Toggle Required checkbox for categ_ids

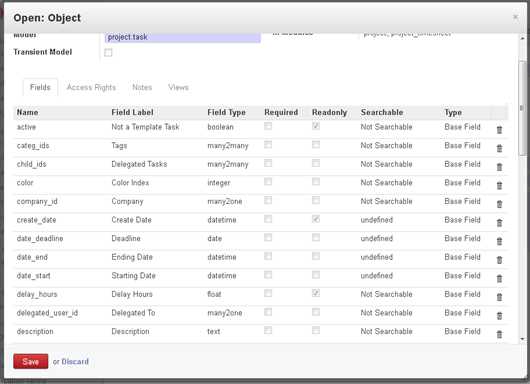click(268, 145)
